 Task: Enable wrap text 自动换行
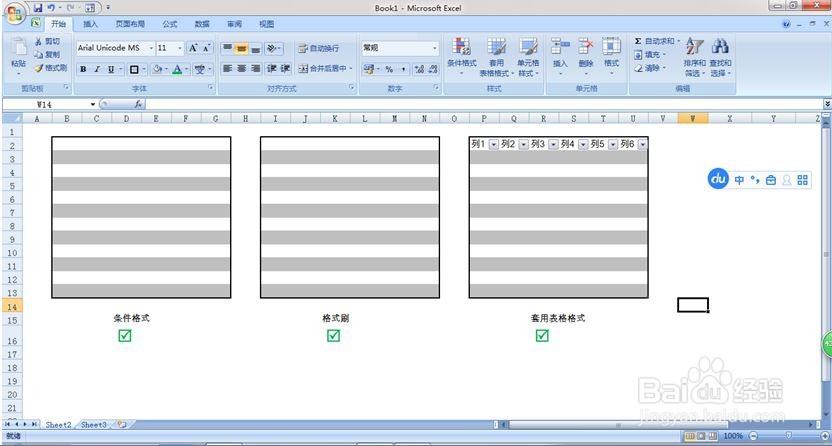pyautogui.click(x=318, y=48)
